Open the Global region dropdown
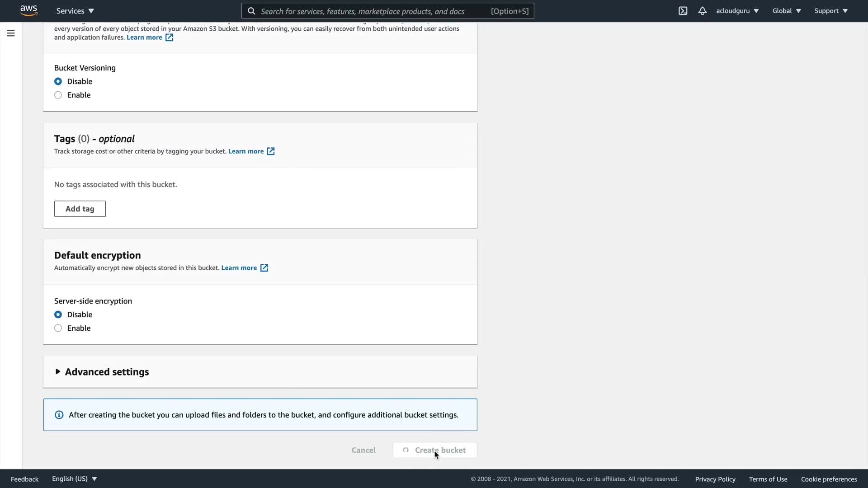This screenshot has width=868, height=488. [786, 11]
